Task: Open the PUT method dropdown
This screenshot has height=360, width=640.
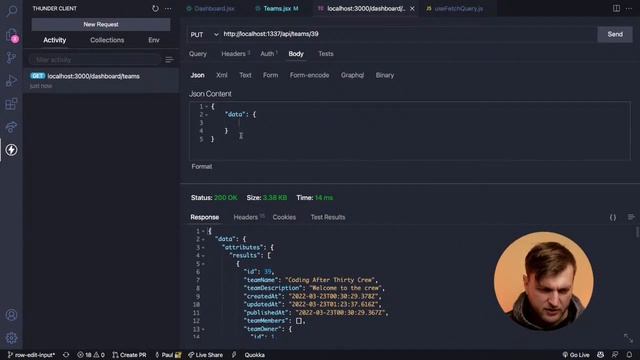Action: 204,35
